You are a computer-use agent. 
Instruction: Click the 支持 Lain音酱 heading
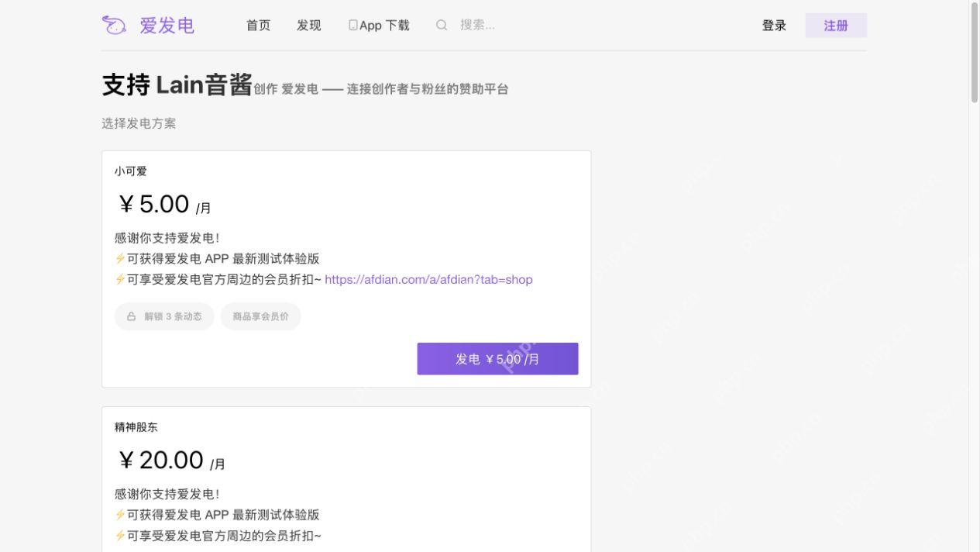pos(177,85)
